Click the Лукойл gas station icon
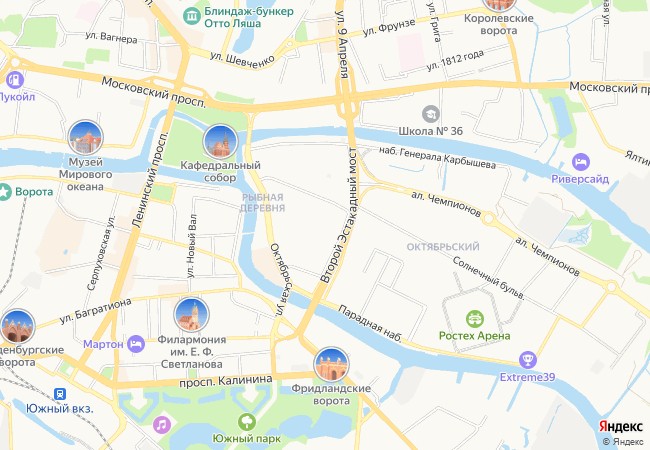The image size is (650, 450). (15, 80)
